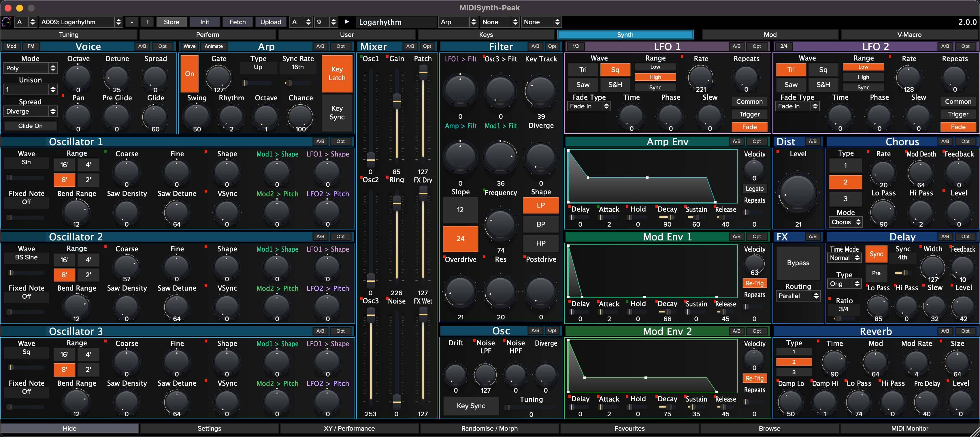Toggle Glide On in the Voice panel
This screenshot has width=980, height=437.
point(31,126)
